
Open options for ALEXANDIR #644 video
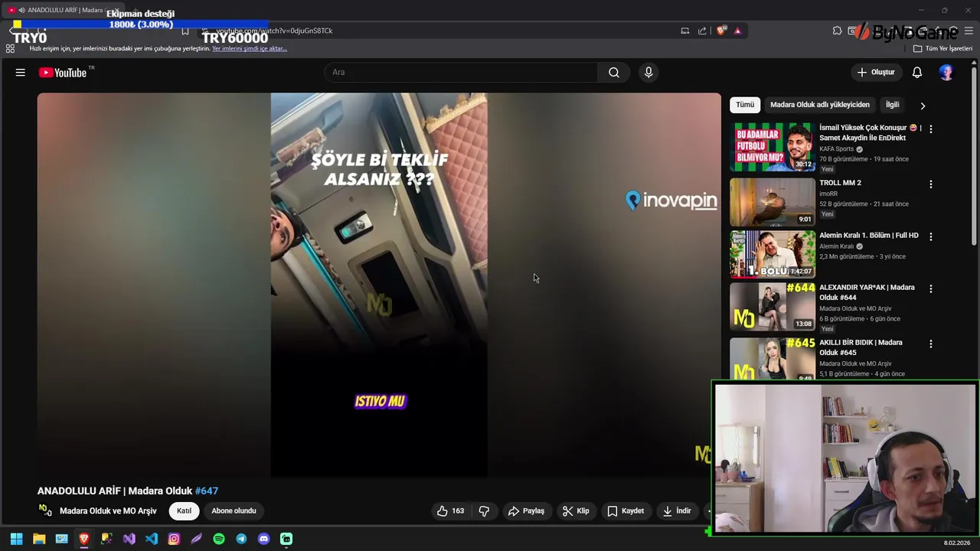pos(931,289)
